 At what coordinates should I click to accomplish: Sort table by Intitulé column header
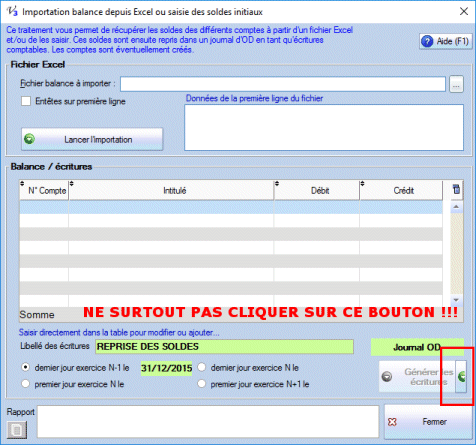coord(171,190)
